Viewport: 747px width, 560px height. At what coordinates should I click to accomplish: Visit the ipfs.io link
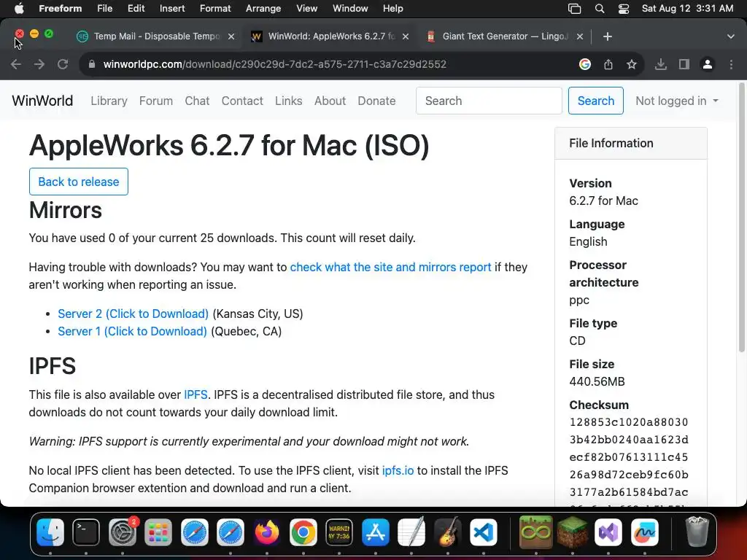pyautogui.click(x=398, y=470)
